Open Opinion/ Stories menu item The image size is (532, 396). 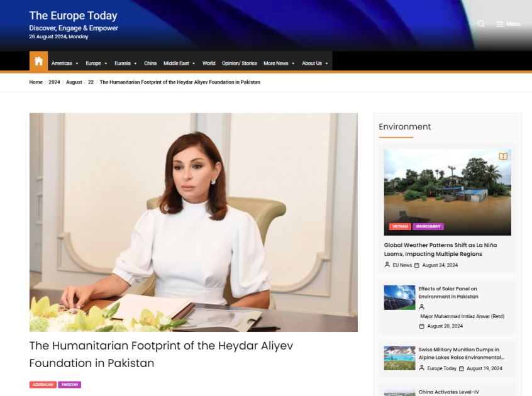click(x=239, y=63)
